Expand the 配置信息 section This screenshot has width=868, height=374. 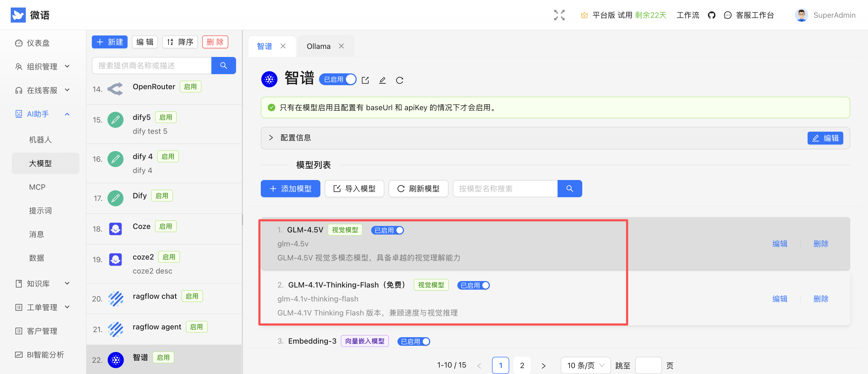271,138
